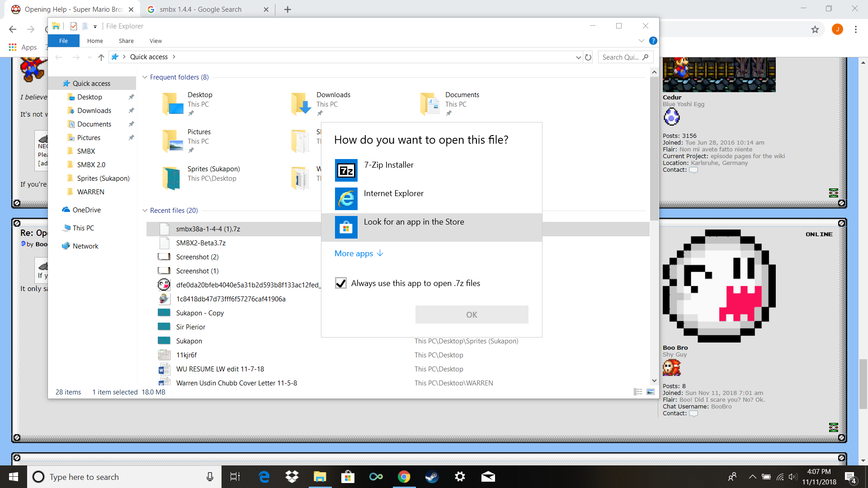868x488 pixels.
Task: Click the Microsoft Store app icon in dialog
Action: pos(346,227)
